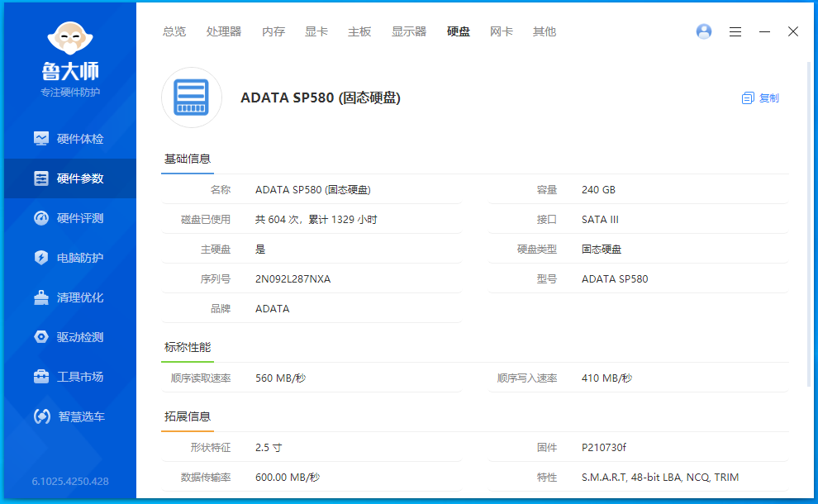818x504 pixels.
Task: Click version number 6.1025.4250.428
Action: (x=70, y=482)
